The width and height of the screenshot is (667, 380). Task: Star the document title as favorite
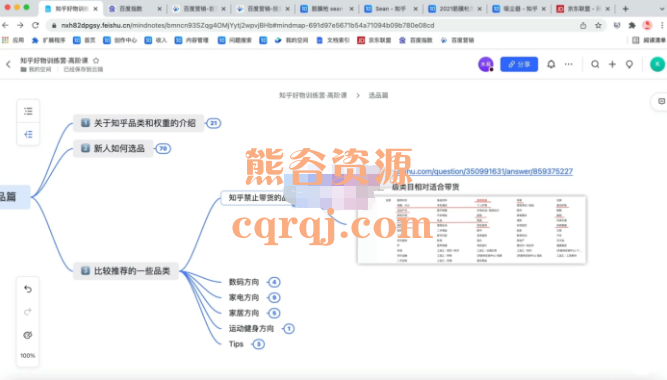point(96,60)
